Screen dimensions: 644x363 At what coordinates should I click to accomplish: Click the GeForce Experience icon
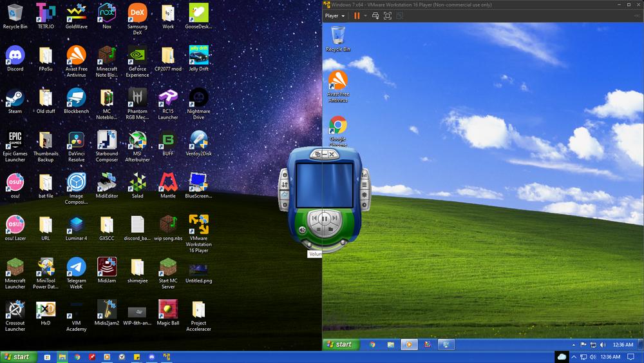tap(137, 61)
